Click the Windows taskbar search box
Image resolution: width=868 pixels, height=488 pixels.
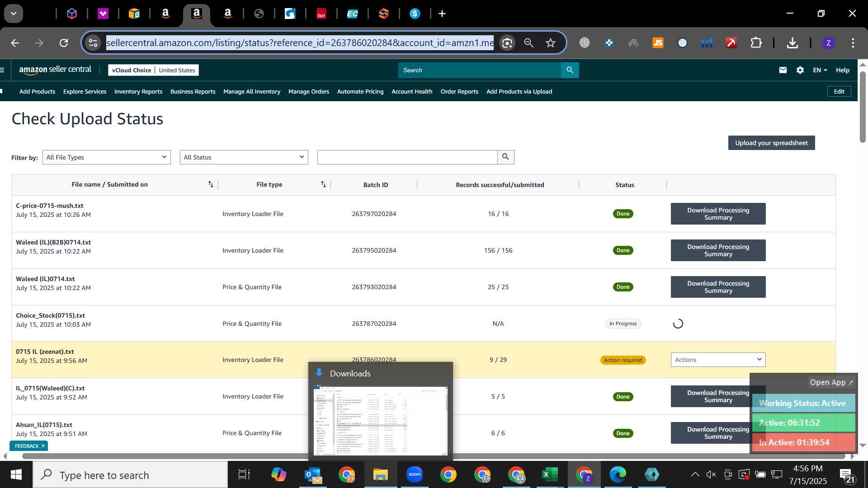(130, 474)
